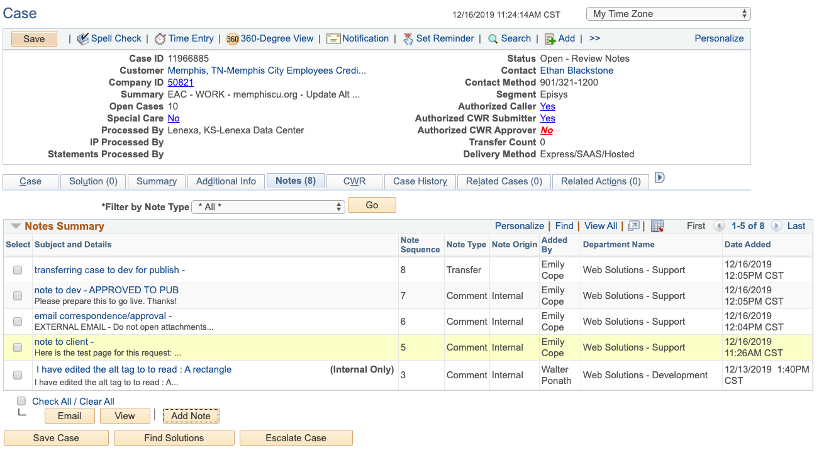Toggle the Check All / Clear All checkbox

(x=22, y=401)
